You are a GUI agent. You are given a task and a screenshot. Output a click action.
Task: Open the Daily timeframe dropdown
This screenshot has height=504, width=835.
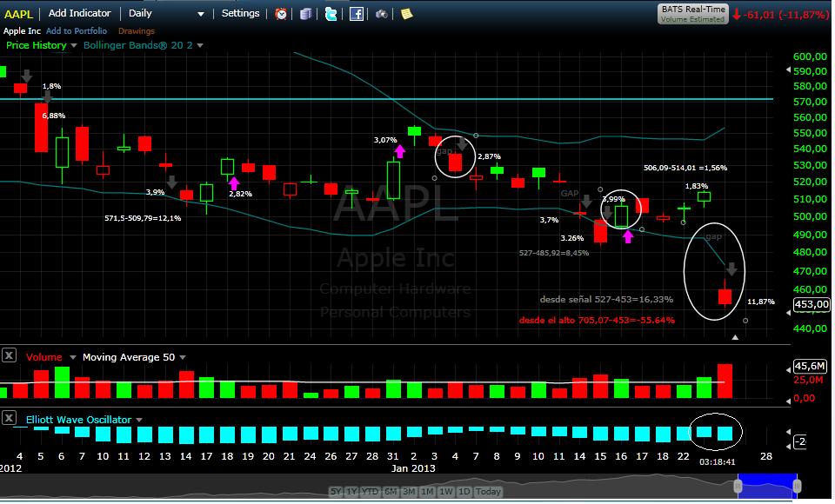[x=165, y=13]
